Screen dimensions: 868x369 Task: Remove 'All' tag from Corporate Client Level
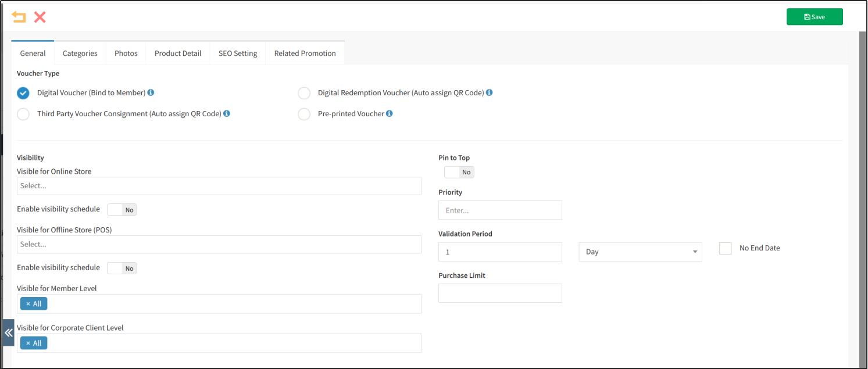click(x=28, y=343)
